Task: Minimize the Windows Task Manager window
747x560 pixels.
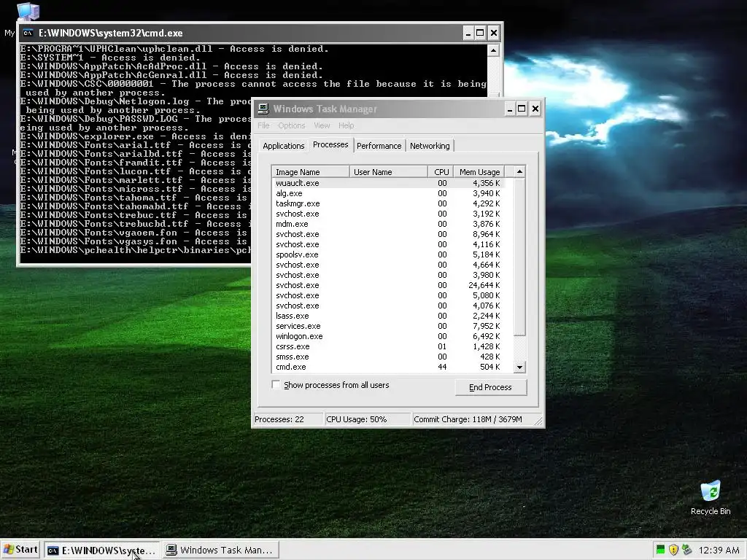Action: [509, 109]
